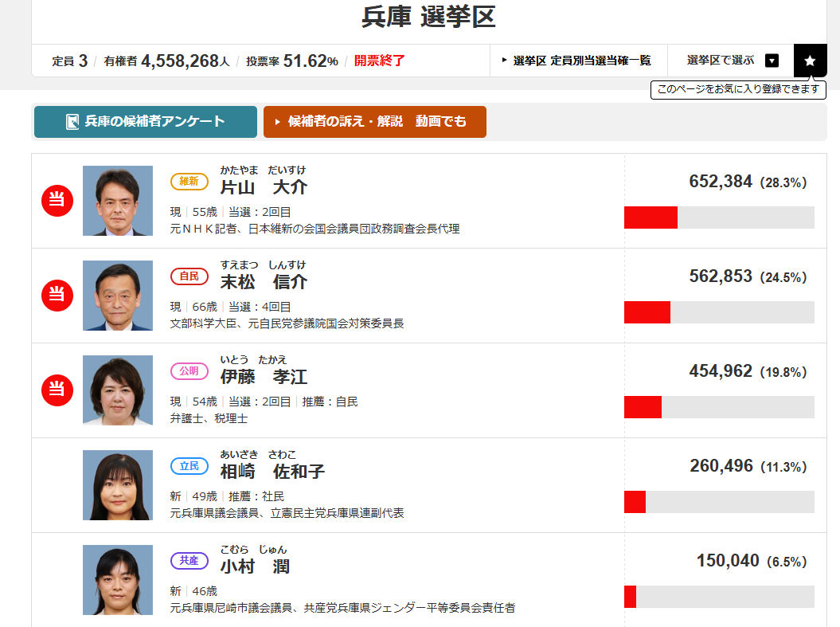Click the star favorite icon
This screenshot has width=840, height=627.
[810, 61]
